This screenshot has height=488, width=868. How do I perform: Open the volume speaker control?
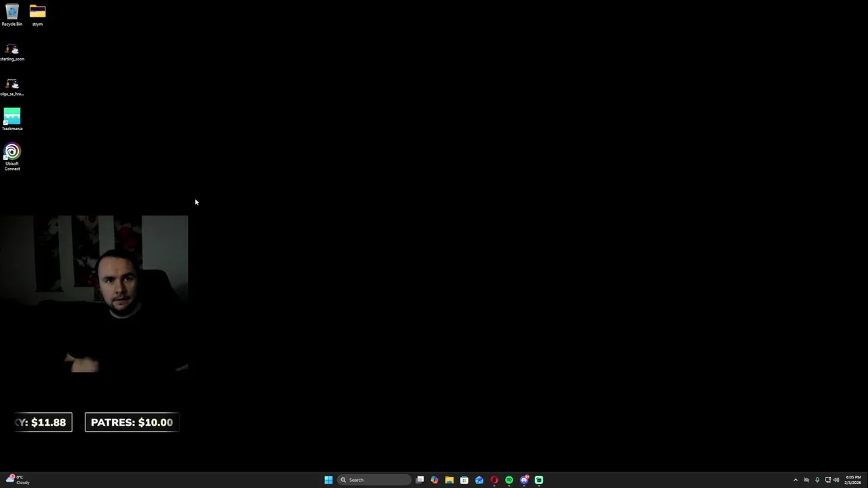pyautogui.click(x=836, y=480)
